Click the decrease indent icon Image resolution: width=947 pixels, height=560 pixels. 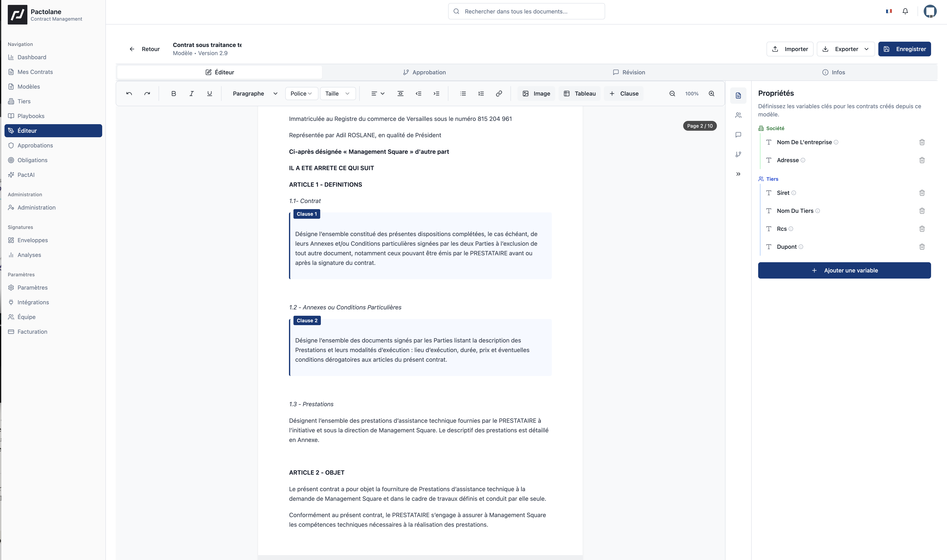[x=418, y=94]
